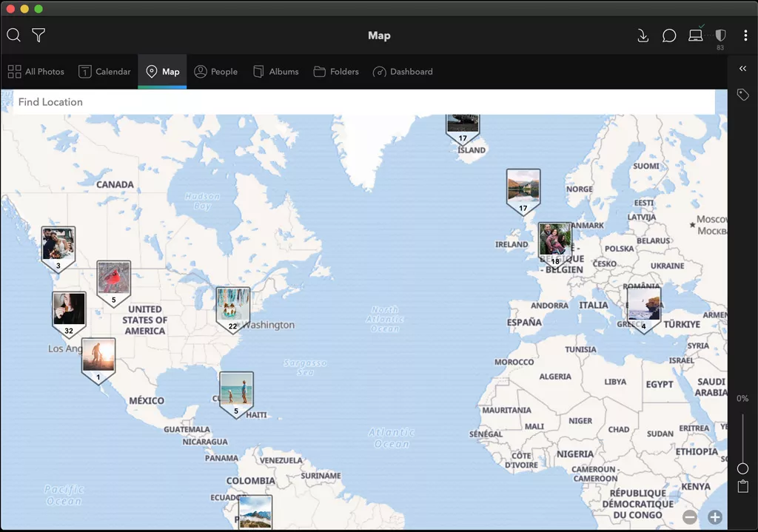
Task: Open the search magnifier icon
Action: click(x=13, y=36)
